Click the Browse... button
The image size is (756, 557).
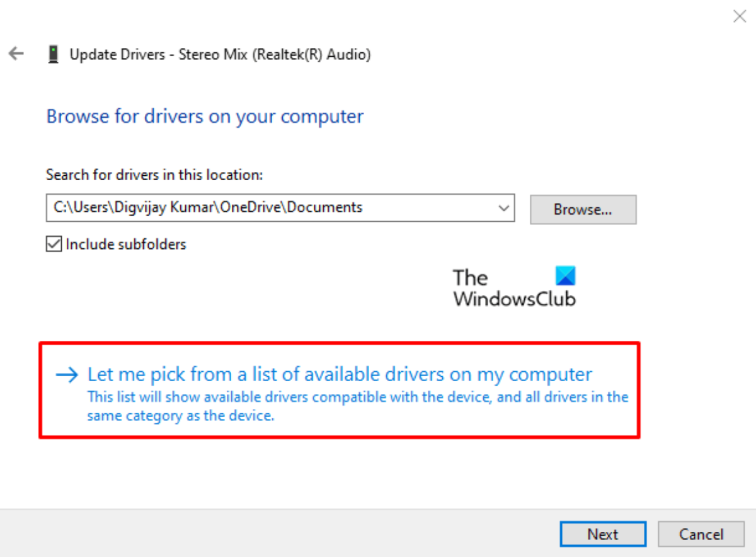point(583,210)
